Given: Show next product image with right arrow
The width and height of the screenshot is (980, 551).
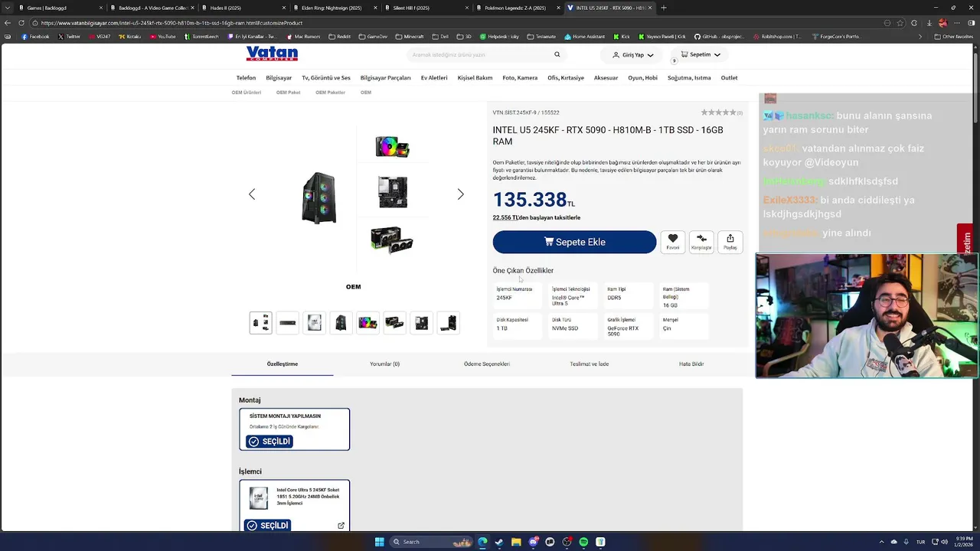Looking at the screenshot, I should pyautogui.click(x=460, y=194).
